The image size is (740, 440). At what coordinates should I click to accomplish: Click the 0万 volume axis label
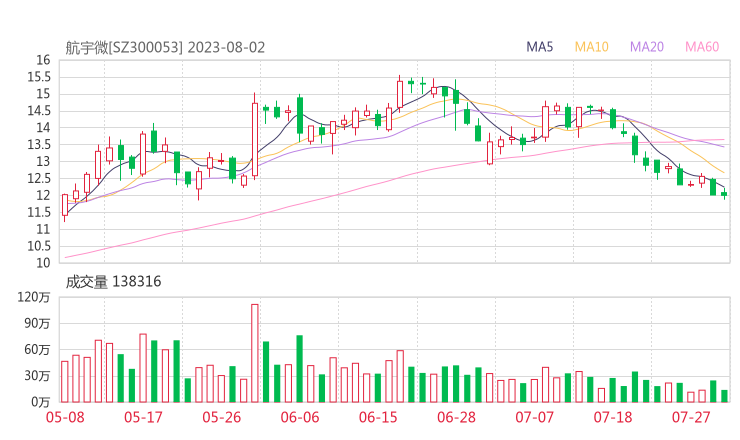41,402
